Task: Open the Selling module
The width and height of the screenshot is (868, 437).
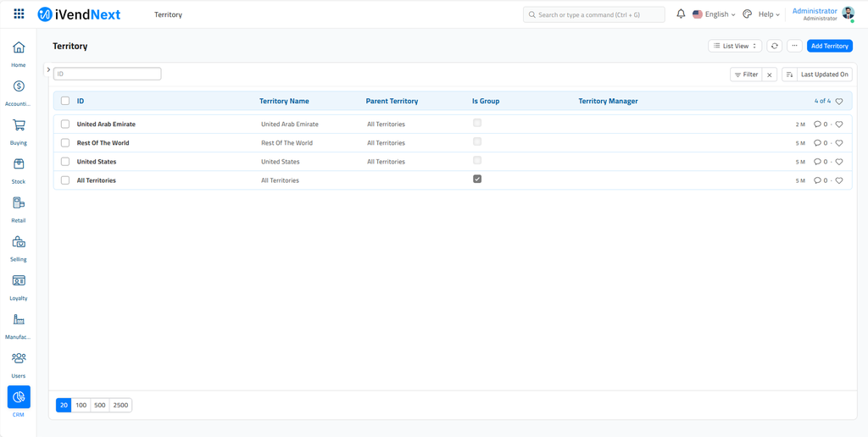Action: pos(19,248)
